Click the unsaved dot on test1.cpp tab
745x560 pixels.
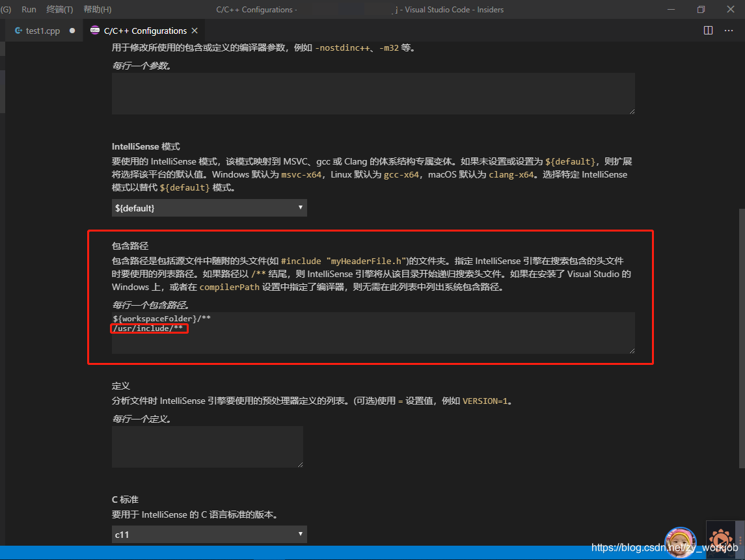72,31
